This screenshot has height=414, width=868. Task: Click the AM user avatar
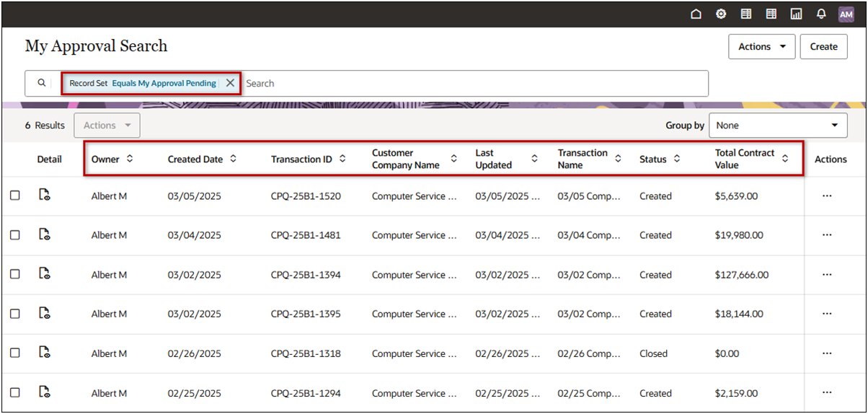pos(846,14)
